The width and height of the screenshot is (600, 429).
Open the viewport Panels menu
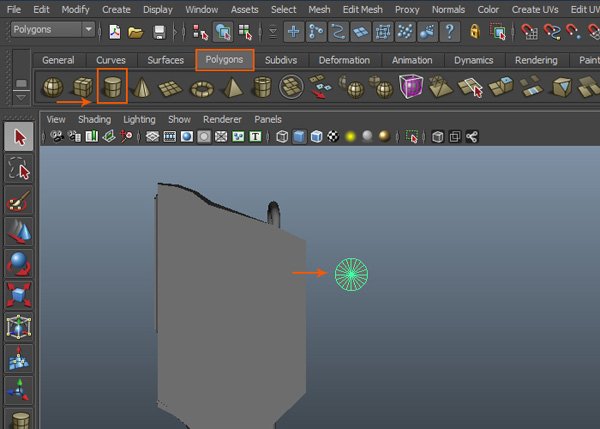(x=268, y=119)
